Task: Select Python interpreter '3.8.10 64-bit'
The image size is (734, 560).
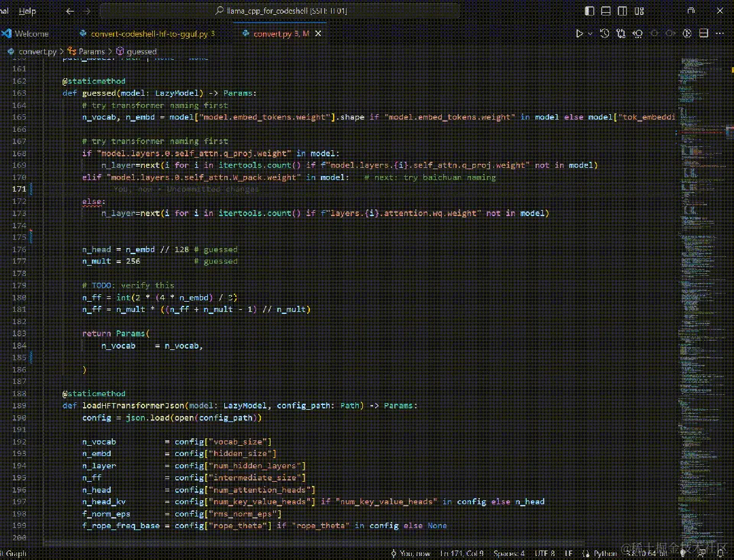Action: (648, 553)
